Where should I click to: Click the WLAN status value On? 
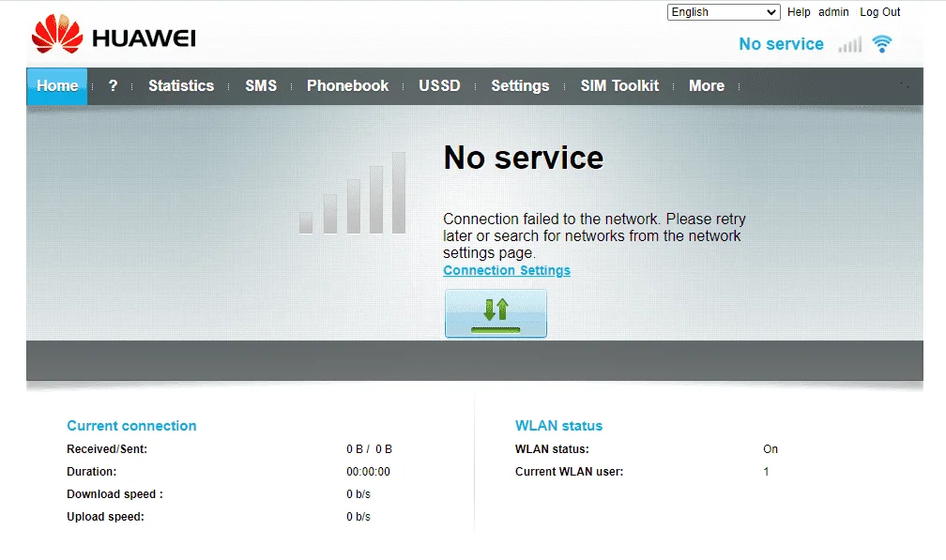tap(771, 449)
